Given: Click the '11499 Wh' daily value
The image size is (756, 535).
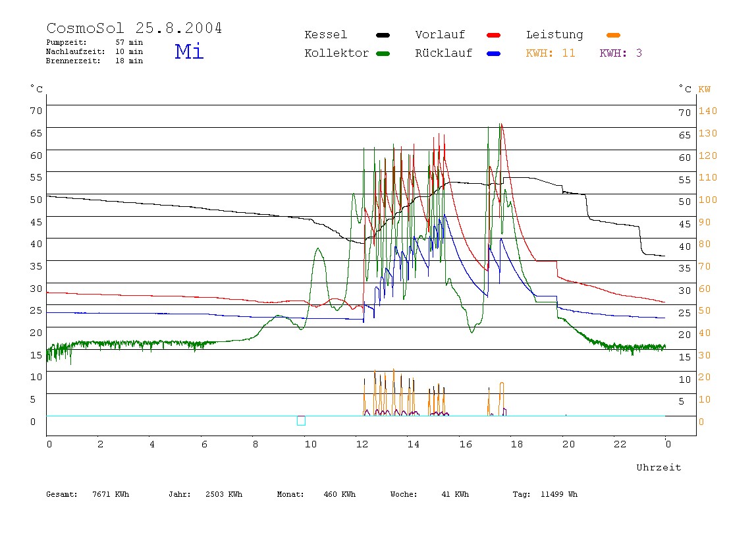Looking at the screenshot, I should point(559,494).
